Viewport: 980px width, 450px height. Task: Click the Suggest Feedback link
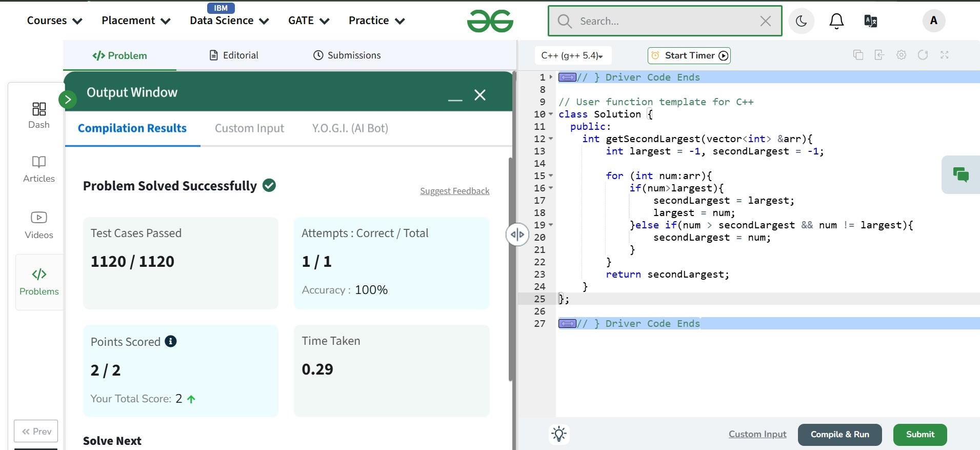[x=454, y=191]
